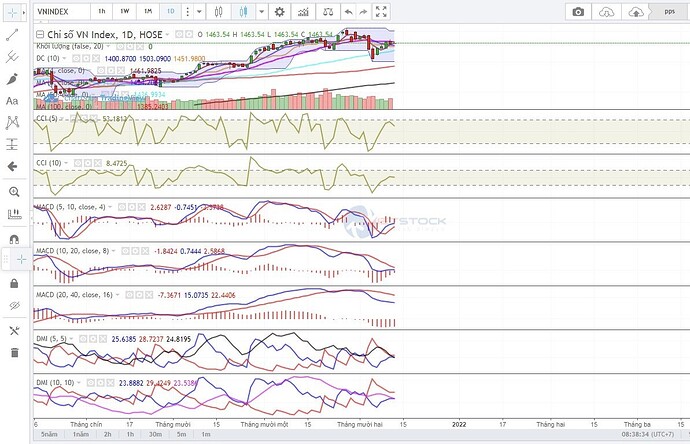Screen dimensions: 690x444
Task: Open the compare symbols scales icon
Action: [x=328, y=12]
